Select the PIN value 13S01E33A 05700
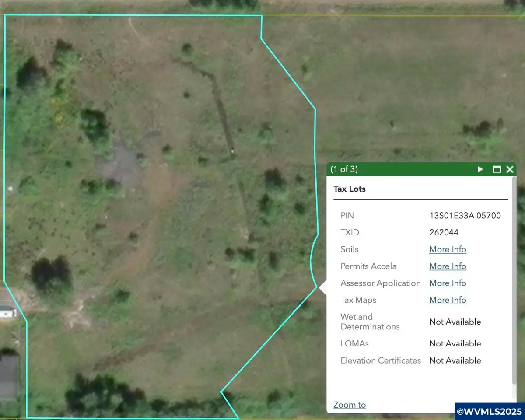Screen dimensions: 525x420 tap(465, 216)
